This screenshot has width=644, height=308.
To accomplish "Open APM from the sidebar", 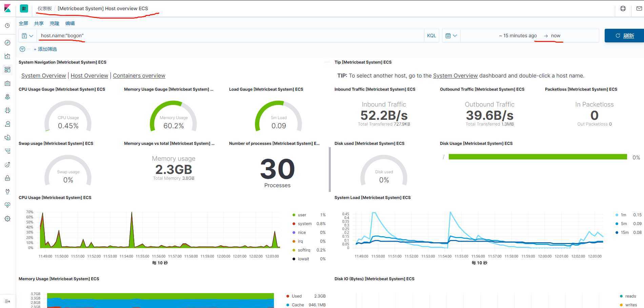I will click(x=7, y=151).
